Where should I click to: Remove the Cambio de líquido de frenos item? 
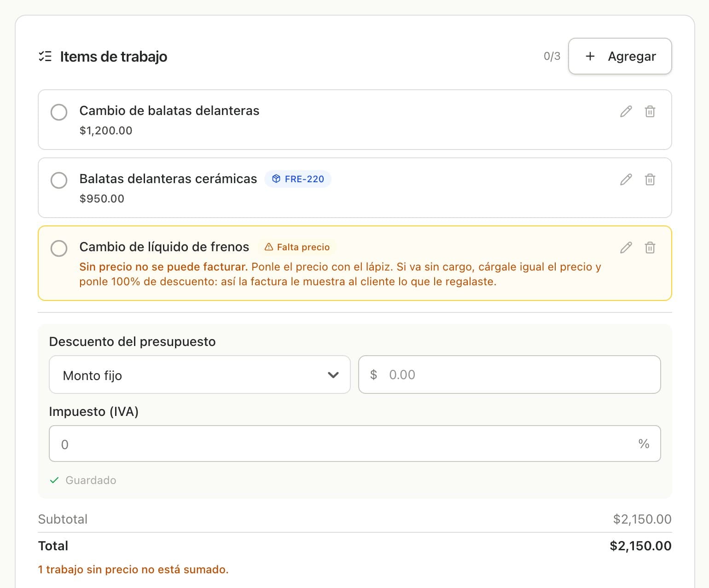click(x=650, y=248)
